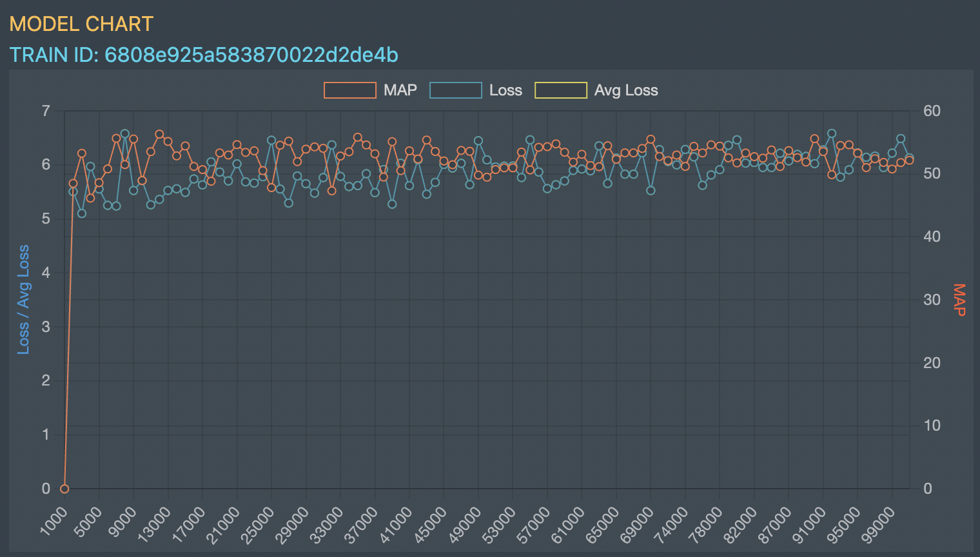Click the blue Loss legend swatch
980x557 pixels.
point(456,90)
